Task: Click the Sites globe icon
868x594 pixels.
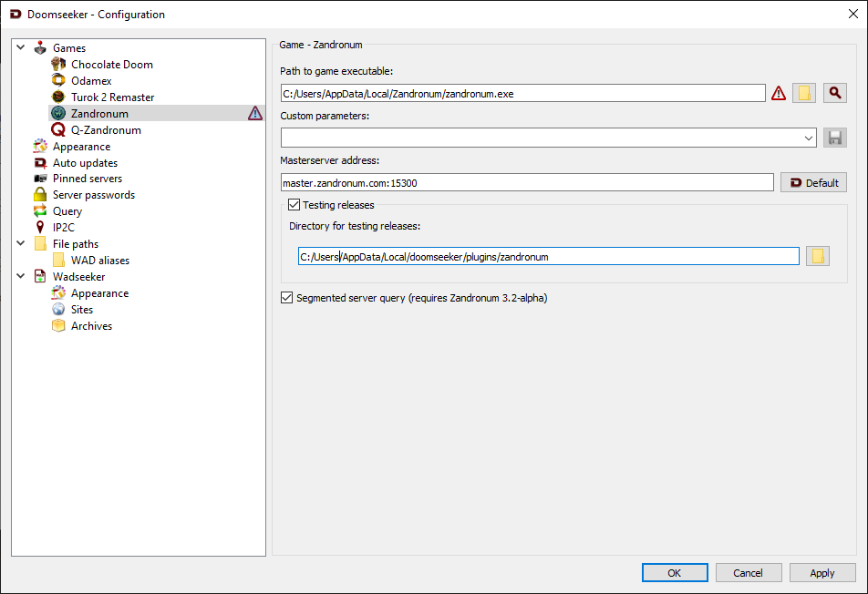Action: pyautogui.click(x=58, y=309)
